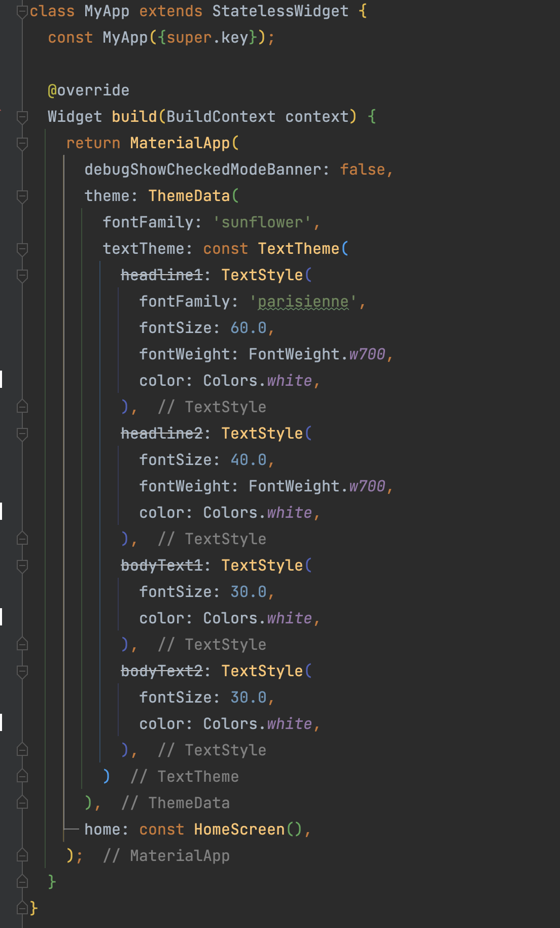Select the @override annotation
The height and width of the screenshot is (928, 560).
(x=89, y=90)
